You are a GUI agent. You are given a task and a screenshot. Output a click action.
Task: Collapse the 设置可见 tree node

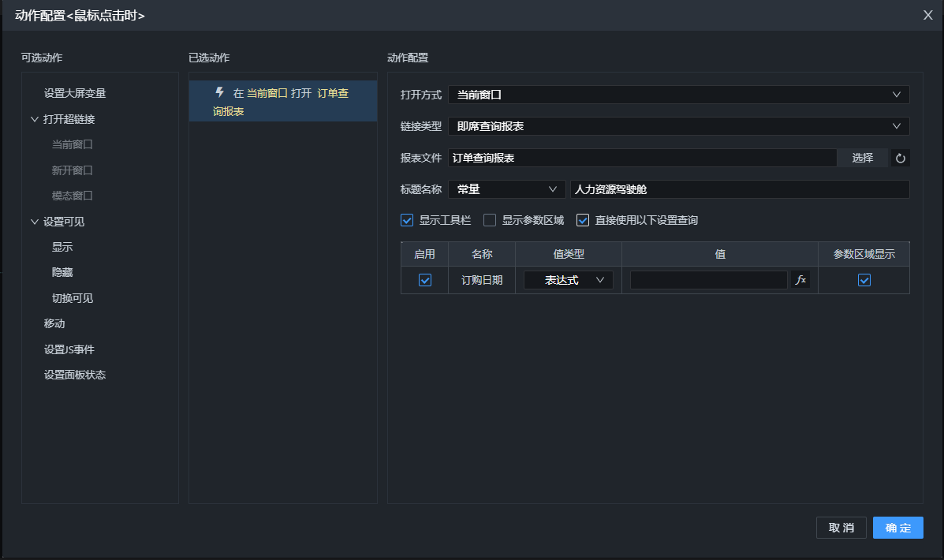point(35,222)
